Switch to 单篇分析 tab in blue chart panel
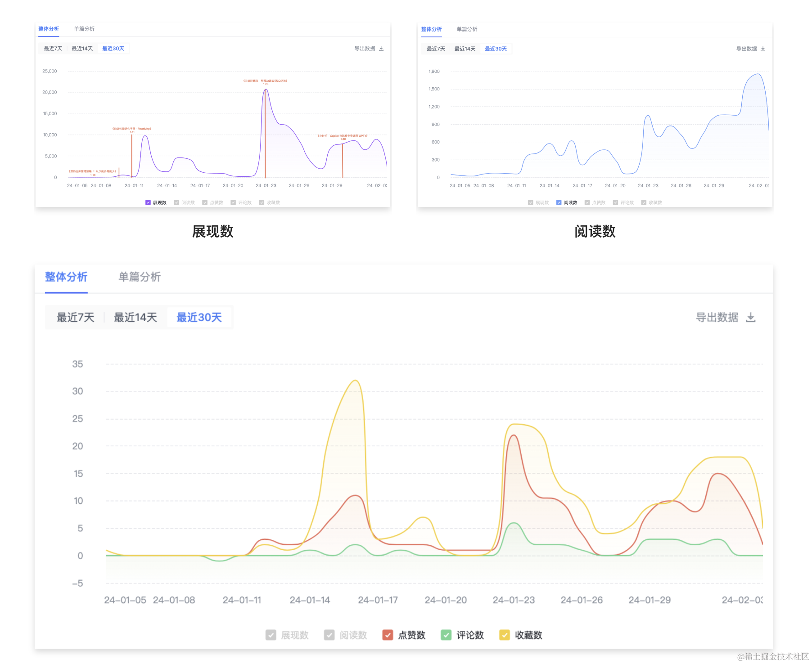Image resolution: width=812 pixels, height=664 pixels. pos(467,29)
